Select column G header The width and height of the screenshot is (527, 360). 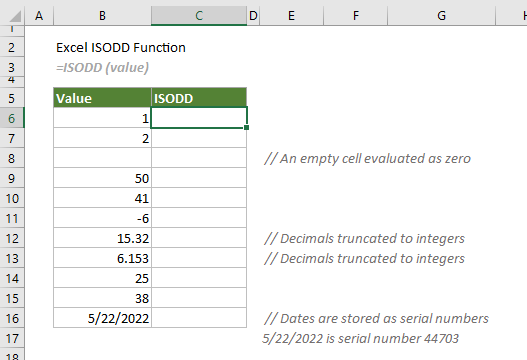(x=441, y=15)
